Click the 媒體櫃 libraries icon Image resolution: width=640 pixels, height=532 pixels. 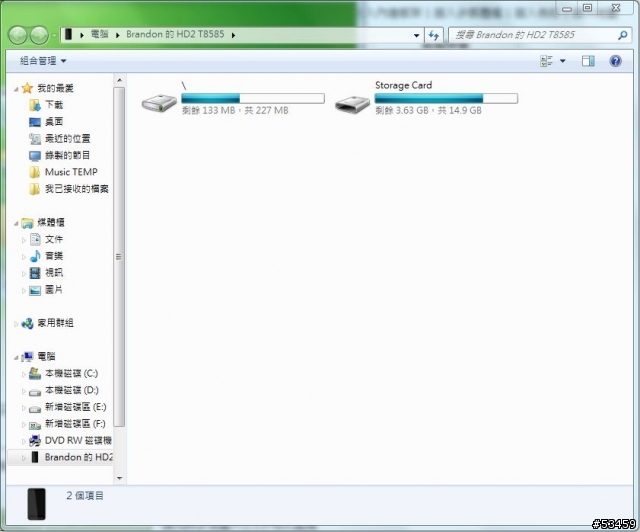(27, 223)
